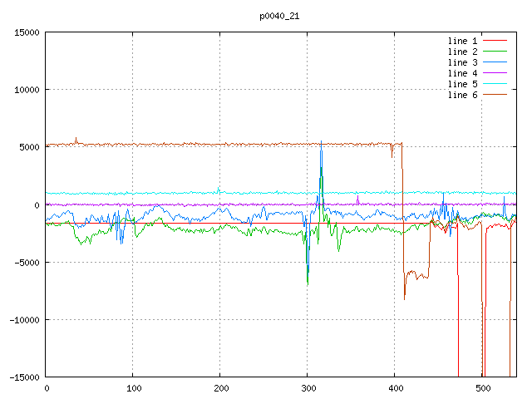Click the x-axis tick label 300
The width and height of the screenshot is (532, 399).
click(308, 388)
